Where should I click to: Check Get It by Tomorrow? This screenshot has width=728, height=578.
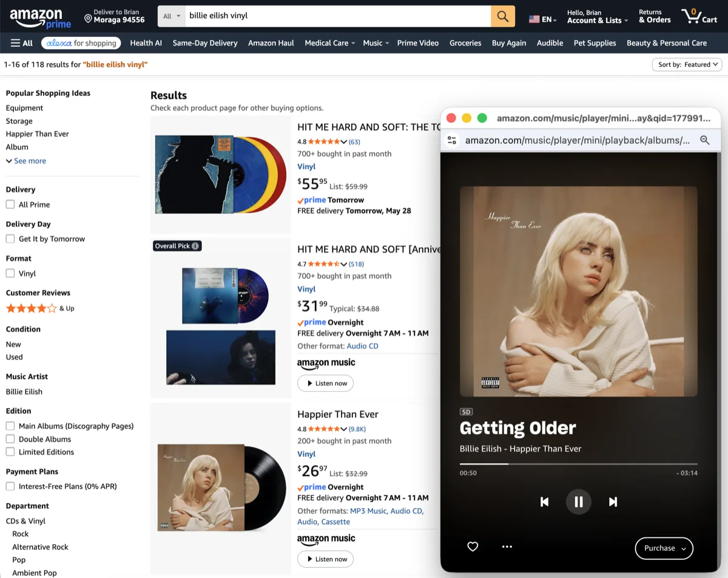click(10, 239)
